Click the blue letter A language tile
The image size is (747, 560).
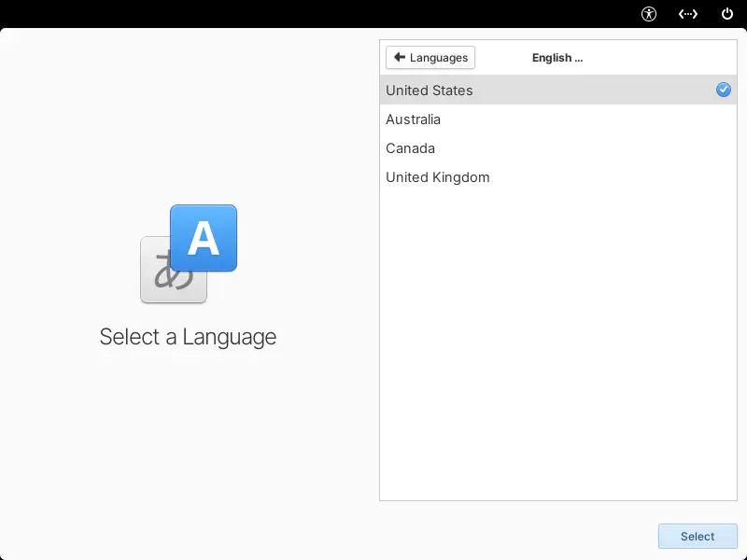(x=204, y=238)
